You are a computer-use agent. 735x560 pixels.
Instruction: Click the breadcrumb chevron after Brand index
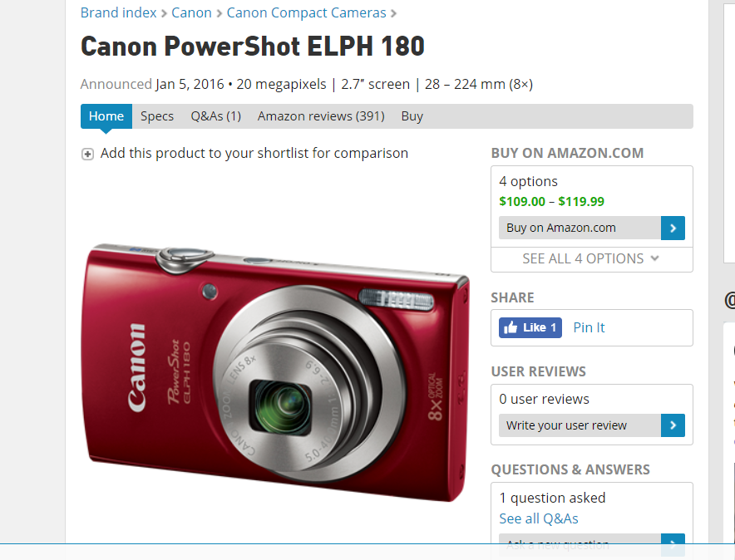(x=164, y=13)
